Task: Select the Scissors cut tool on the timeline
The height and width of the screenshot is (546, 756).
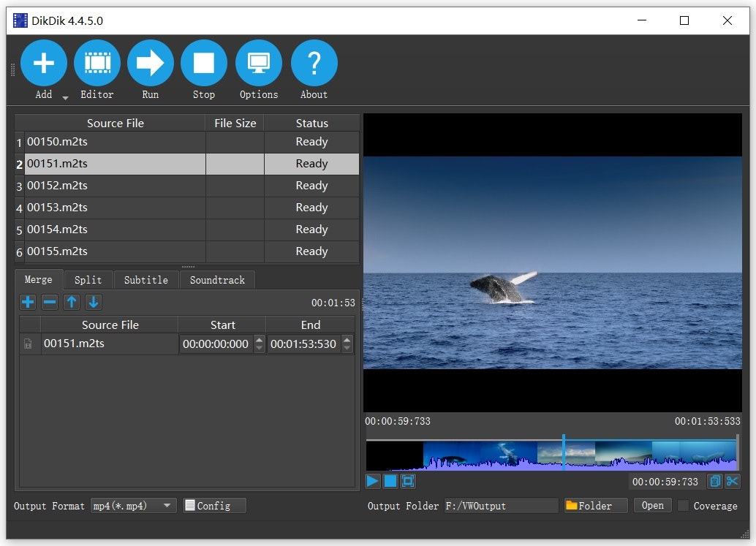Action: click(x=733, y=481)
